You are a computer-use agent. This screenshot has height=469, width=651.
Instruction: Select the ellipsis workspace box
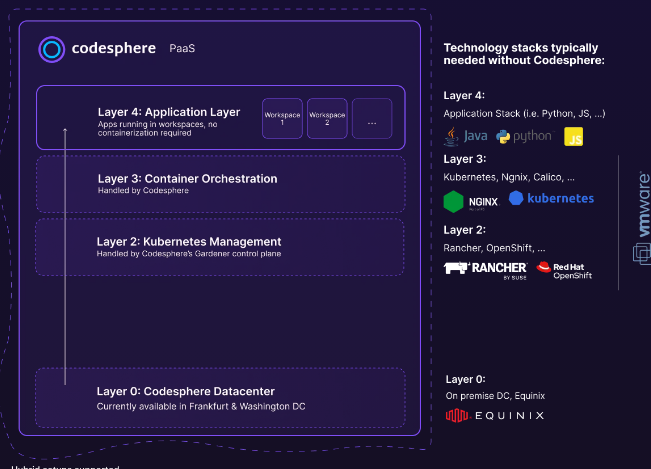coord(372,118)
